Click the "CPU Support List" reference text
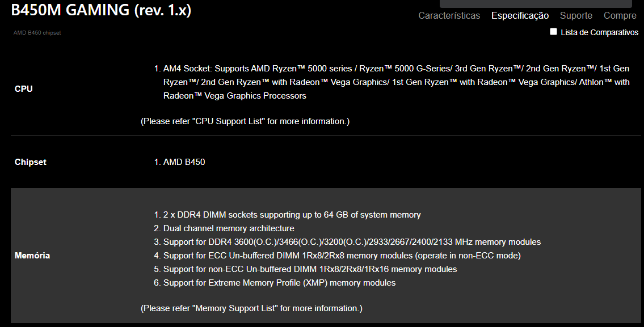The height and width of the screenshot is (327, 644). tap(245, 121)
